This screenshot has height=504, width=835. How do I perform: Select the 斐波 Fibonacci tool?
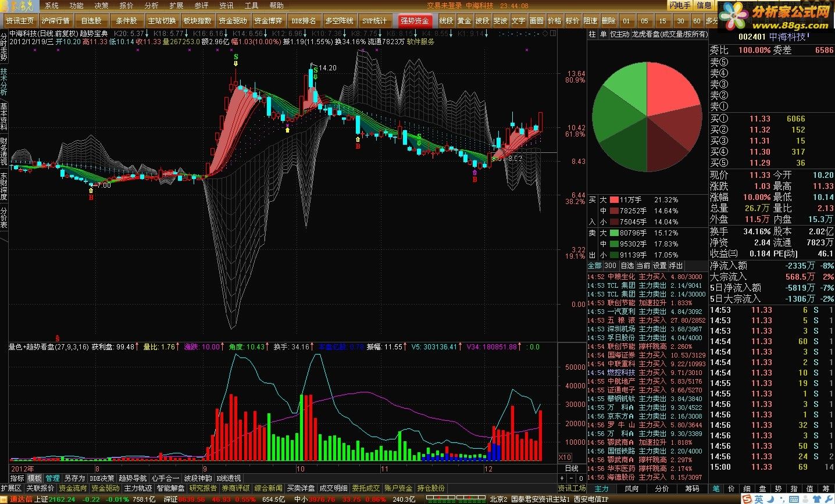[501, 20]
